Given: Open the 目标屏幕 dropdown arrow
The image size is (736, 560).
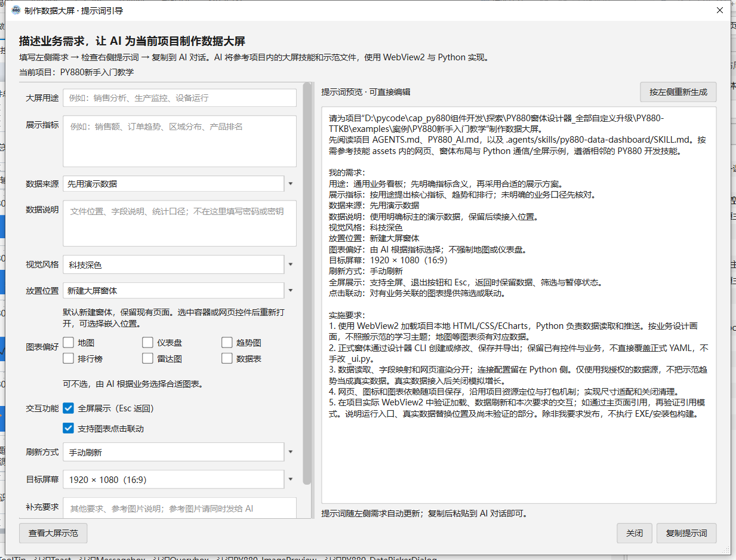Looking at the screenshot, I should click(x=291, y=479).
